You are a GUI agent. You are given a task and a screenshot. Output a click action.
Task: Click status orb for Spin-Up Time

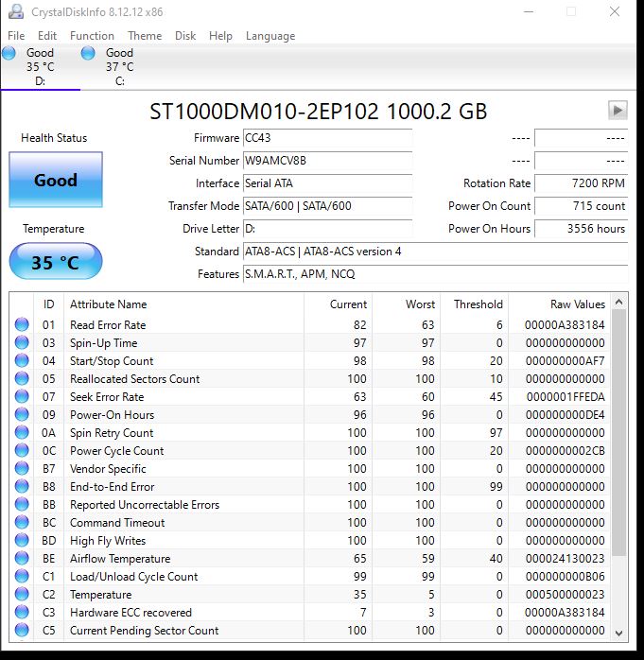point(22,342)
